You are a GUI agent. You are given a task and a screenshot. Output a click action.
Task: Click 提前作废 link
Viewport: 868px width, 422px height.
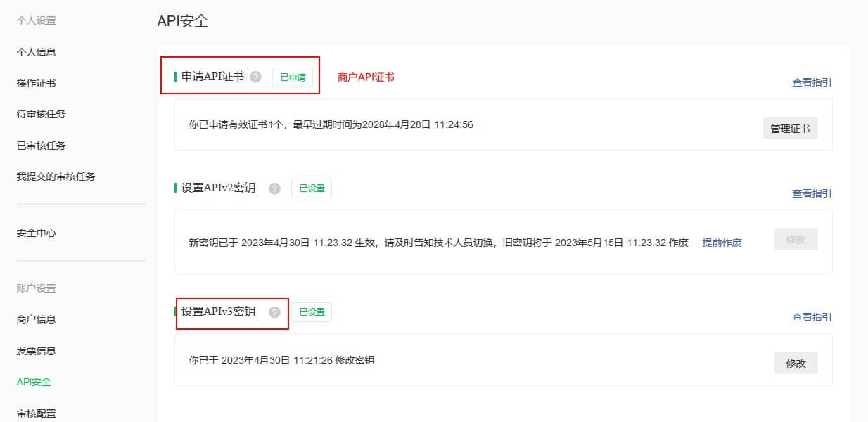(x=722, y=243)
